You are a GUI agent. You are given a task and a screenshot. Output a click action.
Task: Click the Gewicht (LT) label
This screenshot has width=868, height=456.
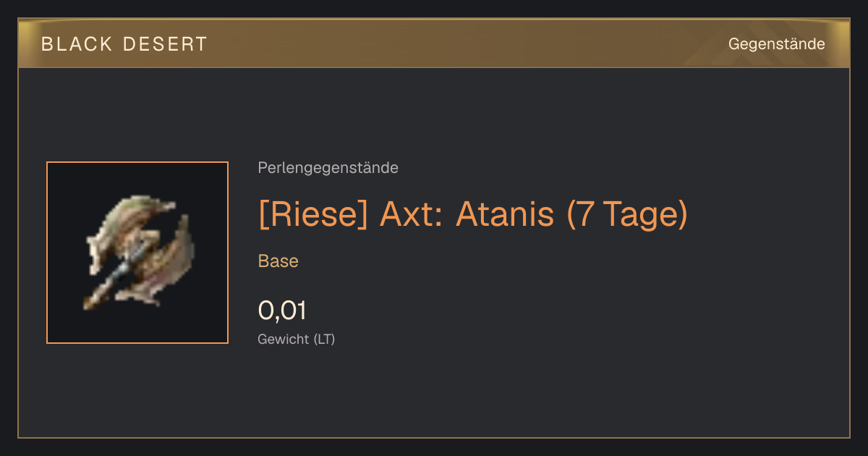coord(297,339)
